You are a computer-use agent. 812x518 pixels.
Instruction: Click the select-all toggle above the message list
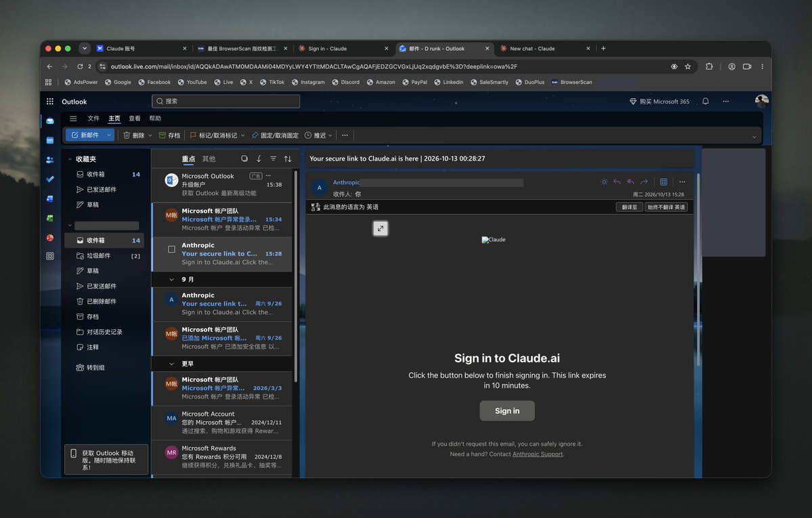click(x=244, y=158)
